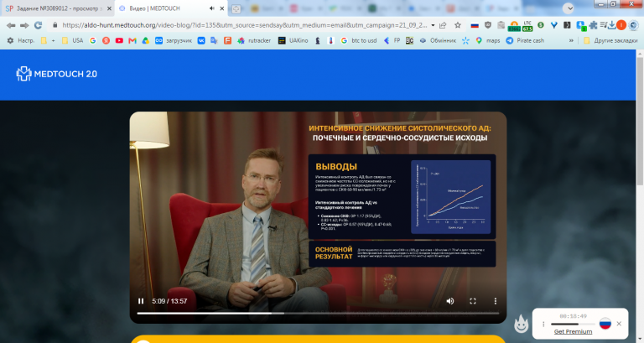Viewport: 644px width, 343px height.
Task: Open the загрузчик bookmark
Action: (x=173, y=40)
